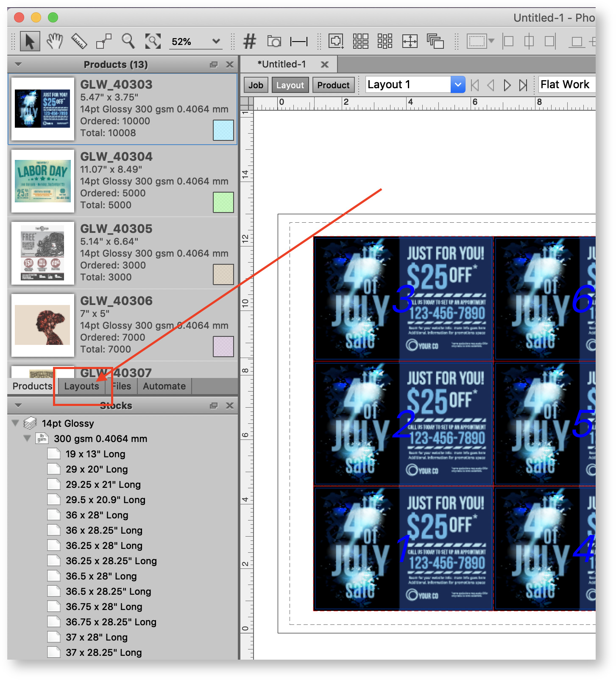
Task: Click the align bottom edges icon
Action: pyautogui.click(x=577, y=42)
